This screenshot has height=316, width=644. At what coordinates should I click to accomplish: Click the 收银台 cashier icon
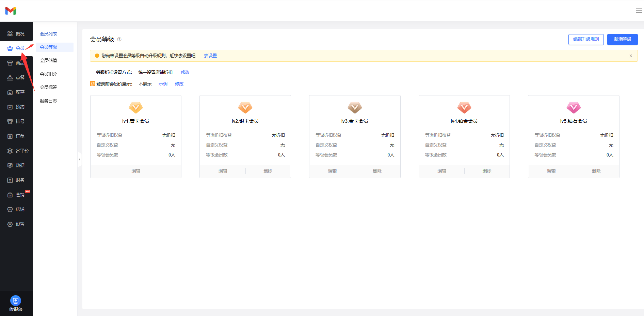[x=16, y=301]
